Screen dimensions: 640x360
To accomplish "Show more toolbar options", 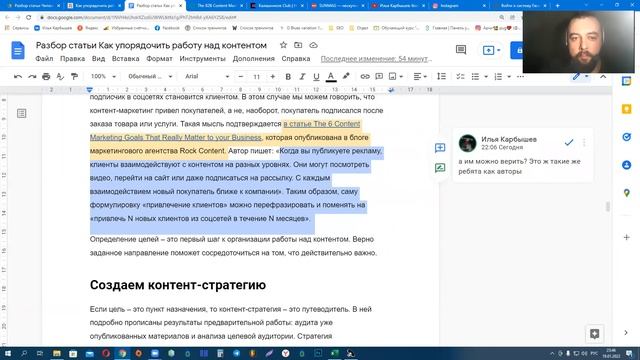I will coord(520,77).
